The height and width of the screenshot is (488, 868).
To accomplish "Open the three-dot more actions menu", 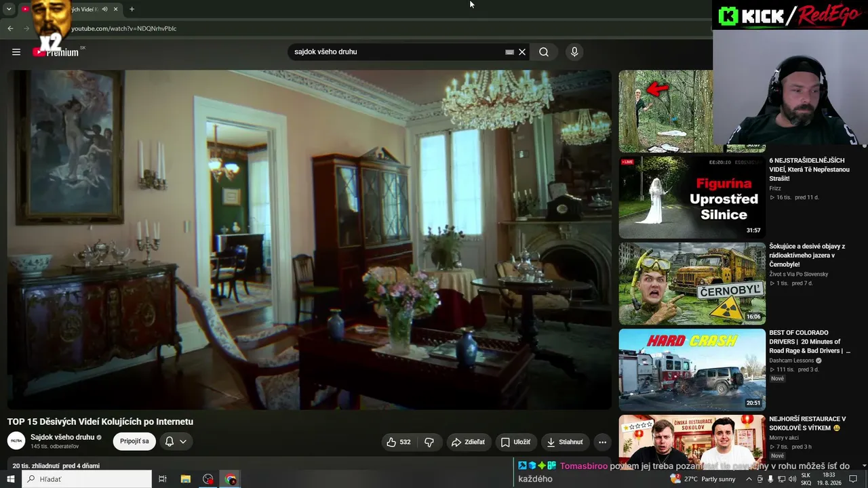I will [602, 442].
